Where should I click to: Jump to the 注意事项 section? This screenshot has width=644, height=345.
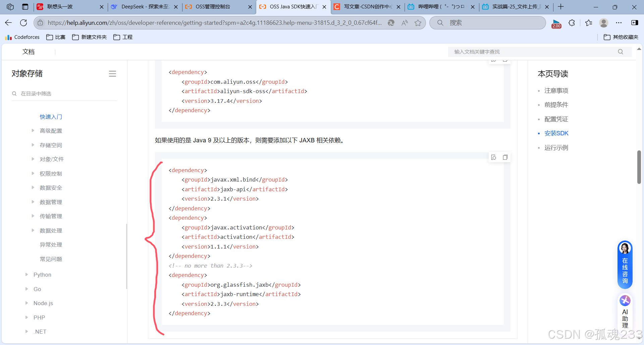click(x=556, y=91)
